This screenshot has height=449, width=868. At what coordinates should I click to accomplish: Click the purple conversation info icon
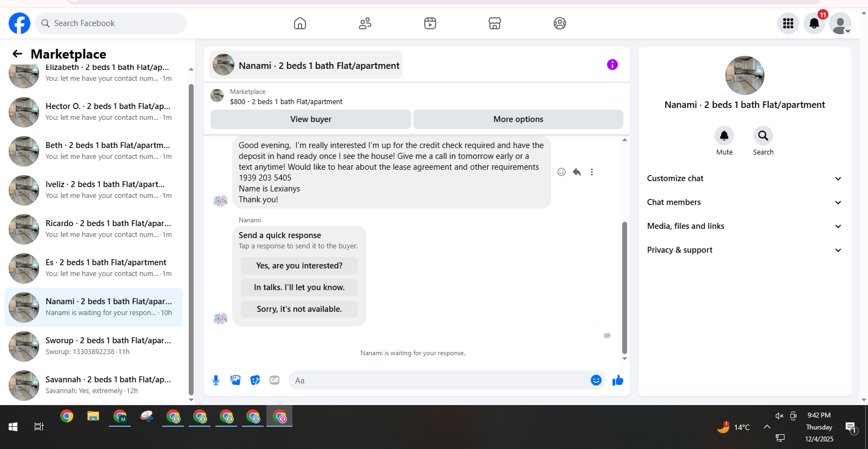[x=612, y=65]
